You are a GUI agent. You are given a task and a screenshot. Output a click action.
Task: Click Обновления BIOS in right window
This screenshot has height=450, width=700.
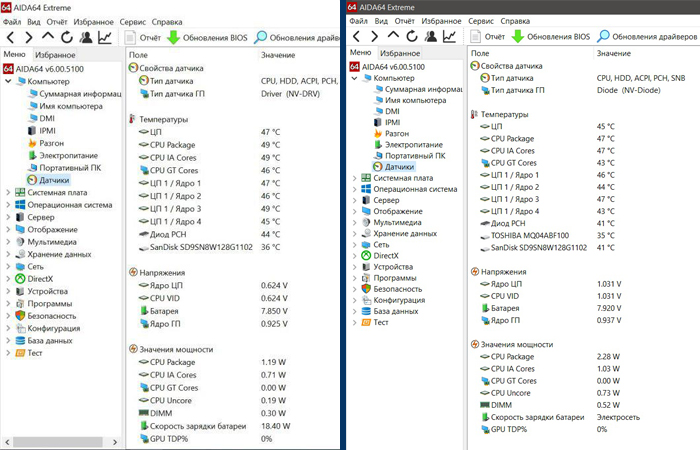tap(551, 37)
